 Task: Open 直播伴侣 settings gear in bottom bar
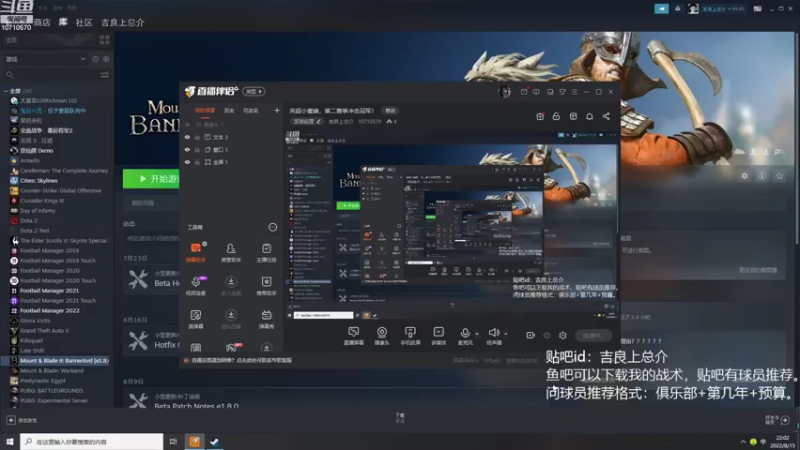[563, 335]
